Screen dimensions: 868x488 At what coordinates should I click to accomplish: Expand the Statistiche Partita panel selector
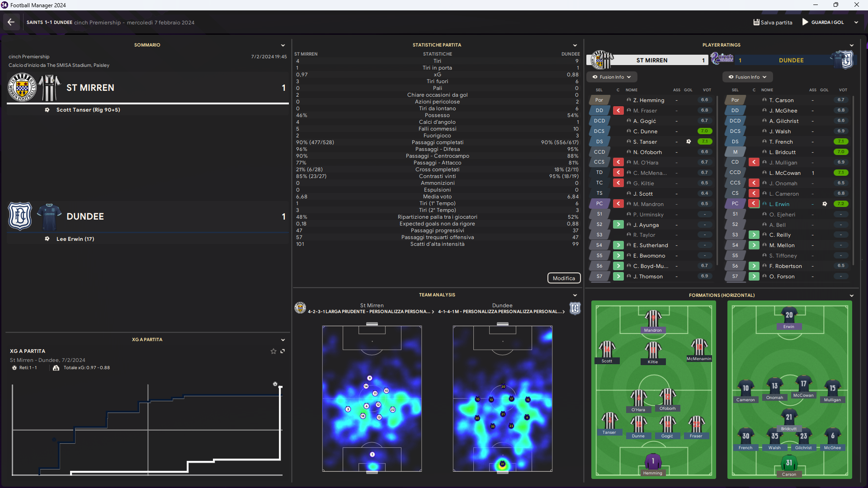[x=575, y=45]
